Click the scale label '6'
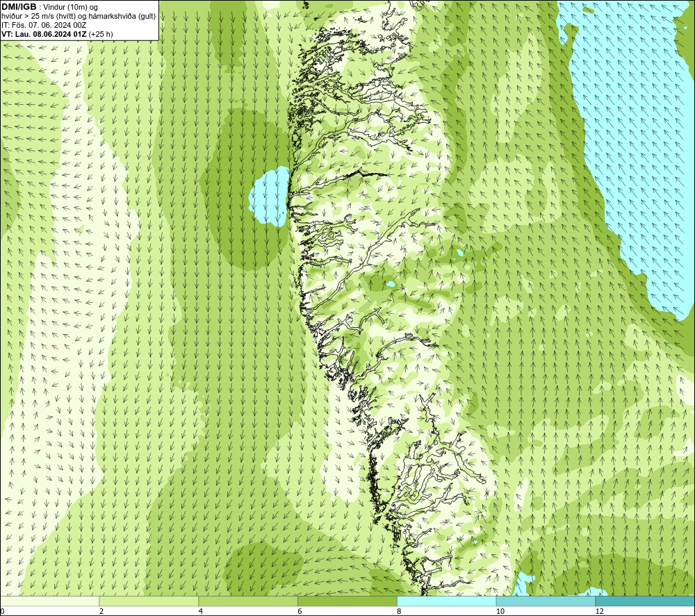This screenshot has width=695, height=616. [300, 611]
